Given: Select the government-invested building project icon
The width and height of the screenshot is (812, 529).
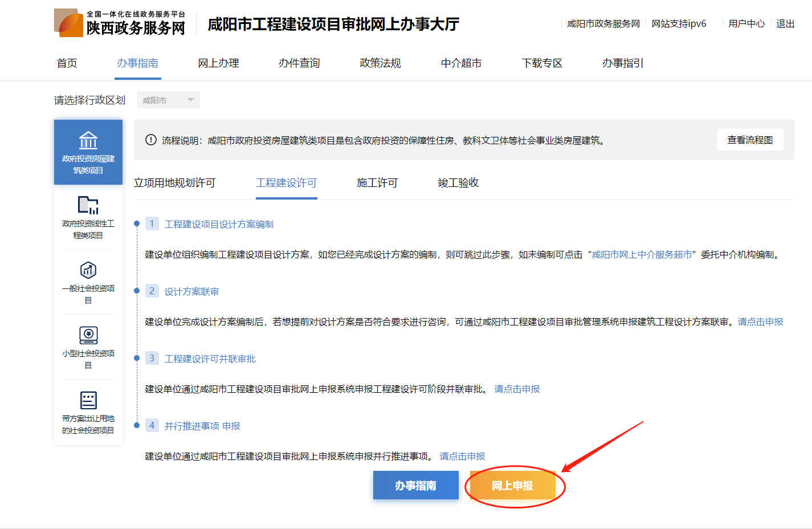Looking at the screenshot, I should tap(88, 140).
